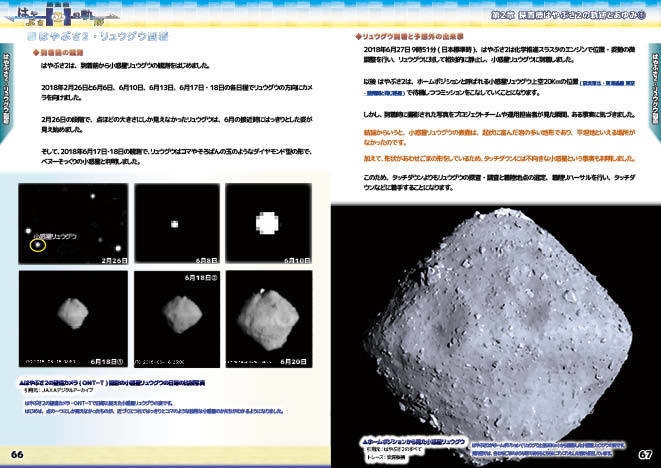Click the right-edge vertical section tab
Screen dimensions: 661x468
coord(655,92)
